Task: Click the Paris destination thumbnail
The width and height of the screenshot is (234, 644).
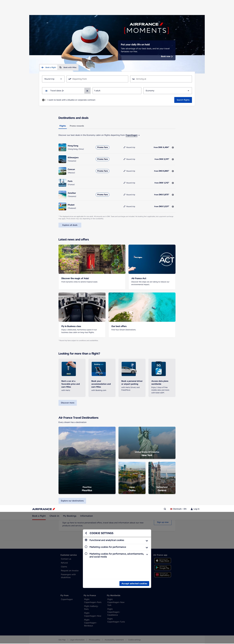Action: tap(62, 183)
